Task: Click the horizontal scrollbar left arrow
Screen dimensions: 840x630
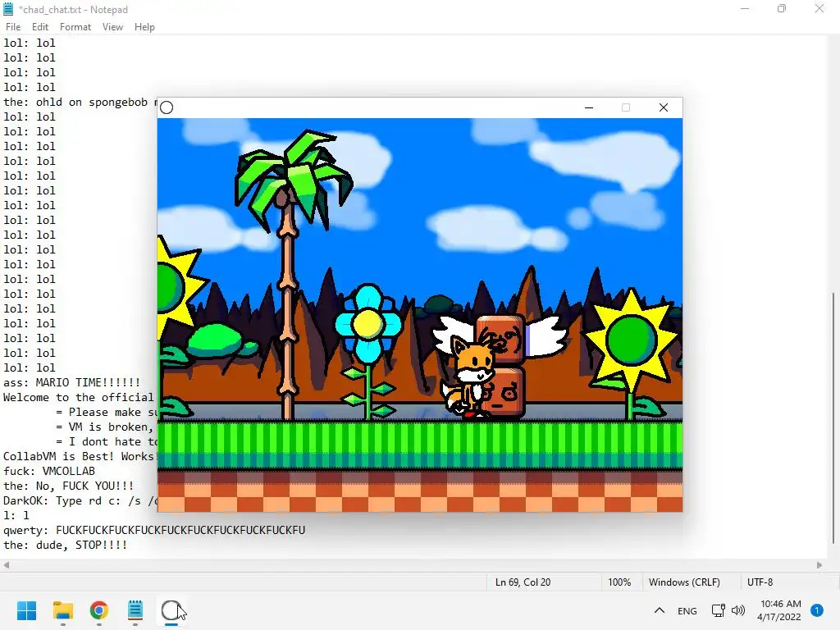Action: tap(7, 565)
